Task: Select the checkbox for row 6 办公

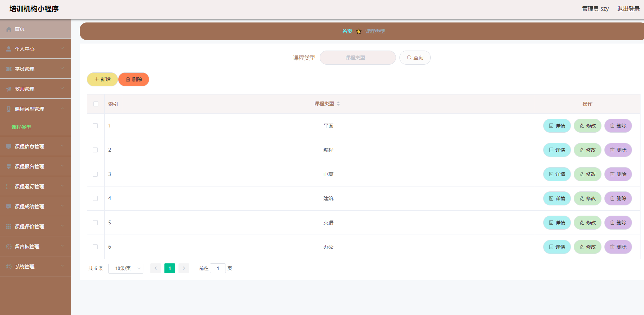Action: 95,247
